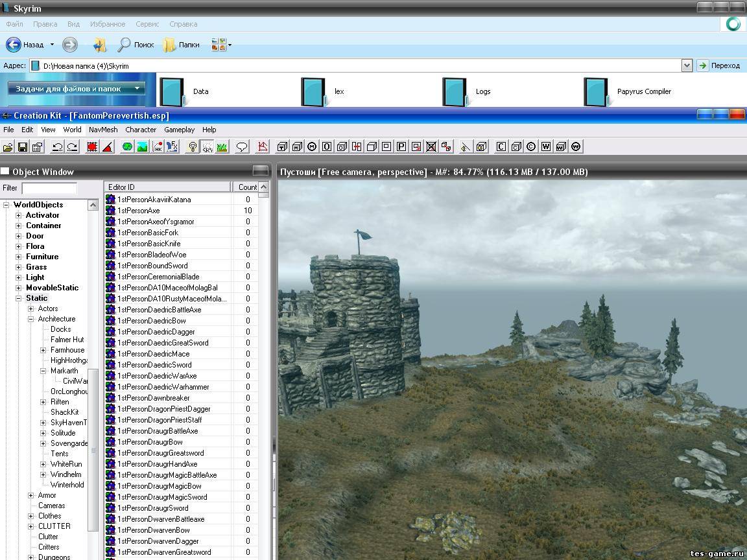This screenshot has height=560, width=747.
Task: Save the plugin using the floppy disk icon
Action: tap(23, 147)
